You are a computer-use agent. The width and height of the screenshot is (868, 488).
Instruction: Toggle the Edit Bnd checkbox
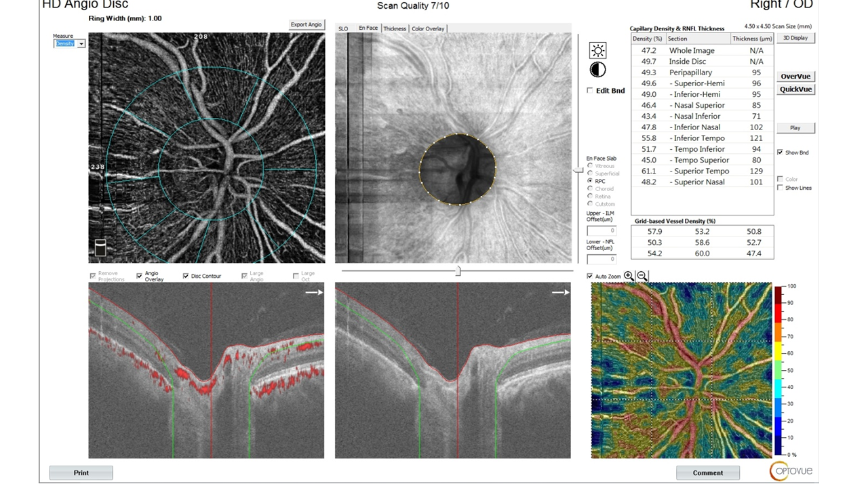pos(590,91)
